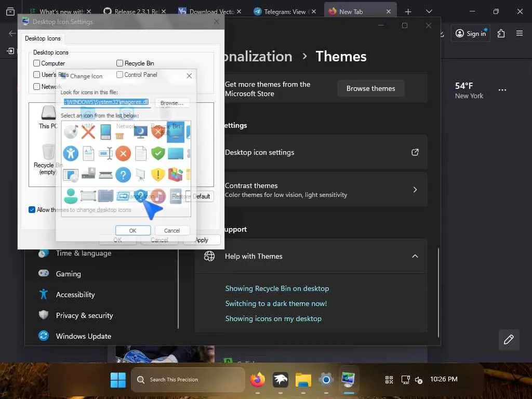
Task: Open the weather widget three-dot menu
Action: [x=502, y=90]
